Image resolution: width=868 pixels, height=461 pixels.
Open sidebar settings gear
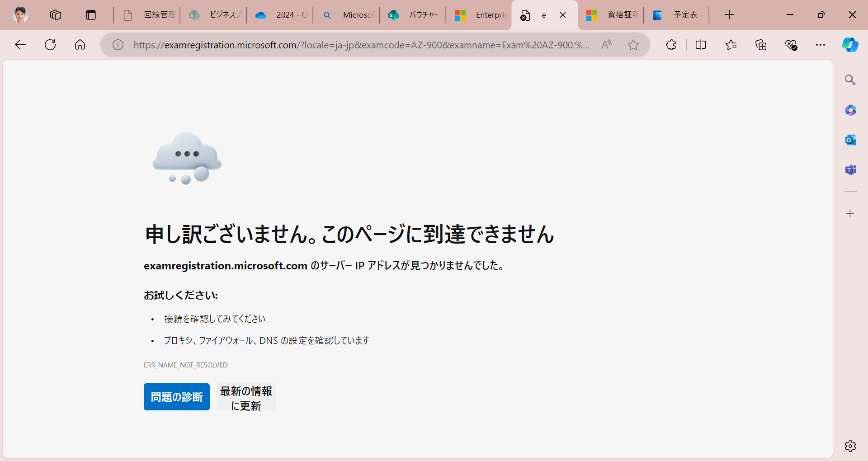point(850,446)
